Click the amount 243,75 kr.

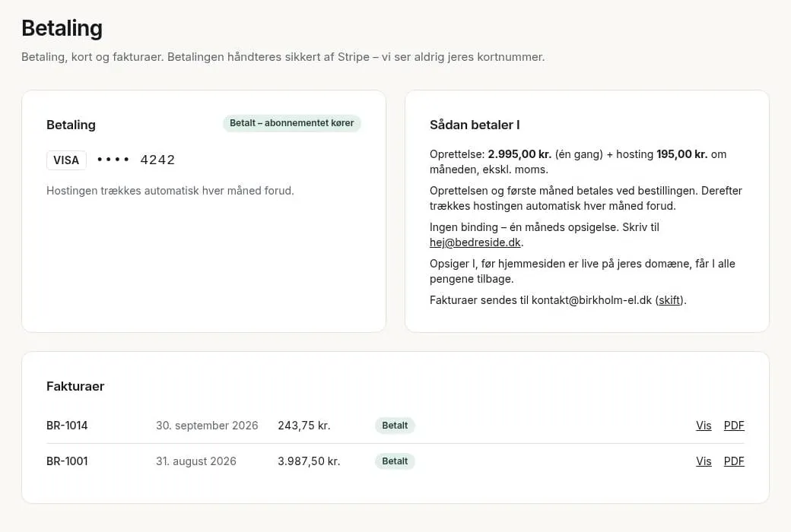(303, 426)
